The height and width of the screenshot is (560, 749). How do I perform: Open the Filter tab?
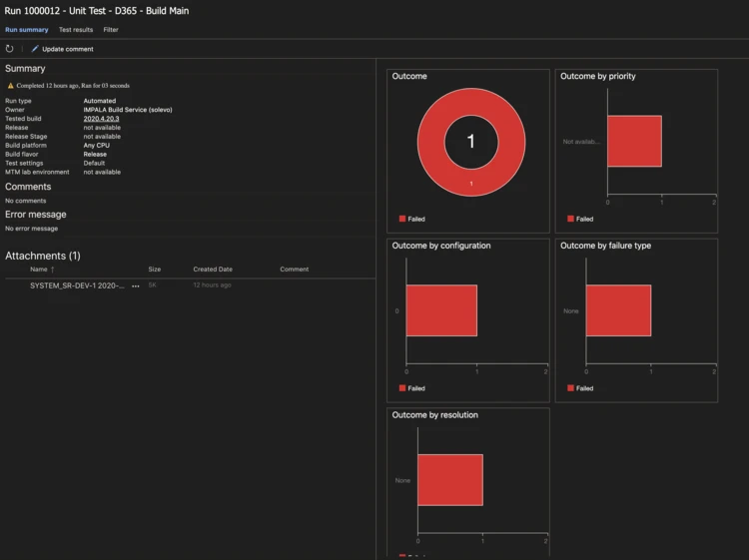111,30
